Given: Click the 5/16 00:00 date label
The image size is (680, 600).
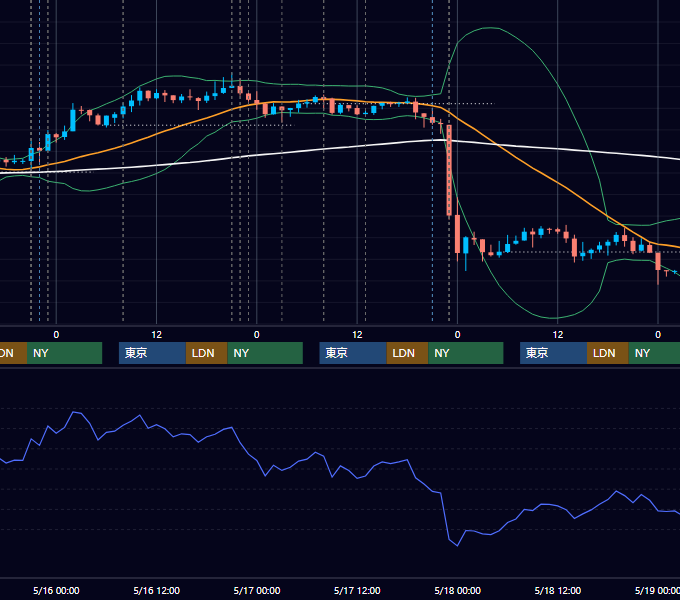Looking at the screenshot, I should click(x=56, y=590).
